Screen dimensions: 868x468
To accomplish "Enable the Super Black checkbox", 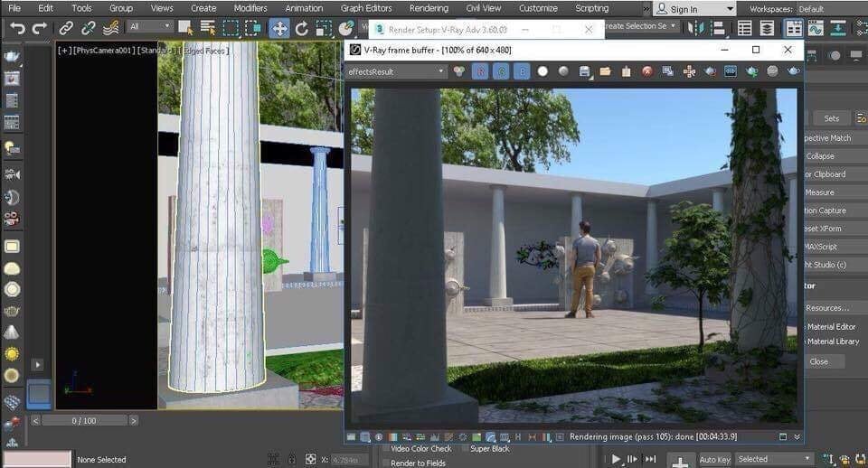I will (x=465, y=448).
